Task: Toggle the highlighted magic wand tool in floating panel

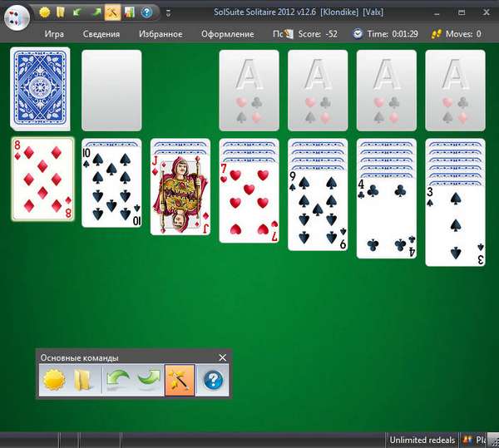Action: pyautogui.click(x=180, y=381)
